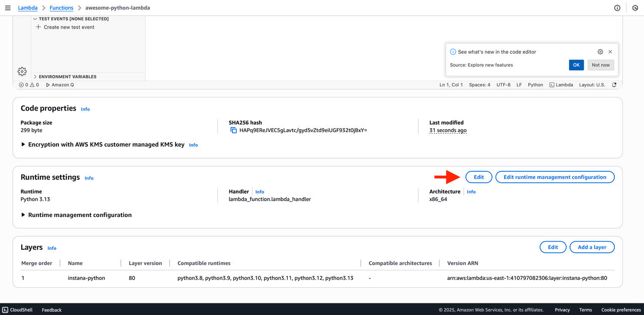Click Layer version column header
The height and width of the screenshot is (315, 644).
pyautogui.click(x=145, y=263)
